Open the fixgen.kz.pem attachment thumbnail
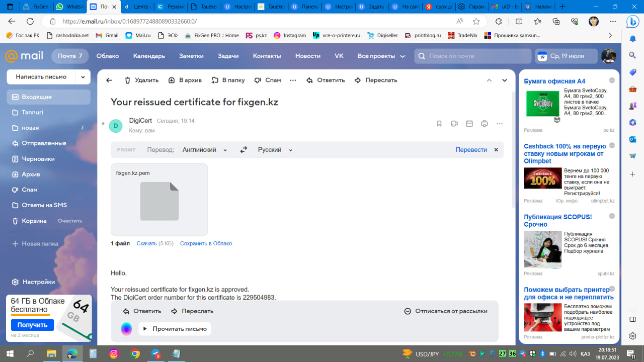The width and height of the screenshot is (644, 362). click(x=159, y=200)
